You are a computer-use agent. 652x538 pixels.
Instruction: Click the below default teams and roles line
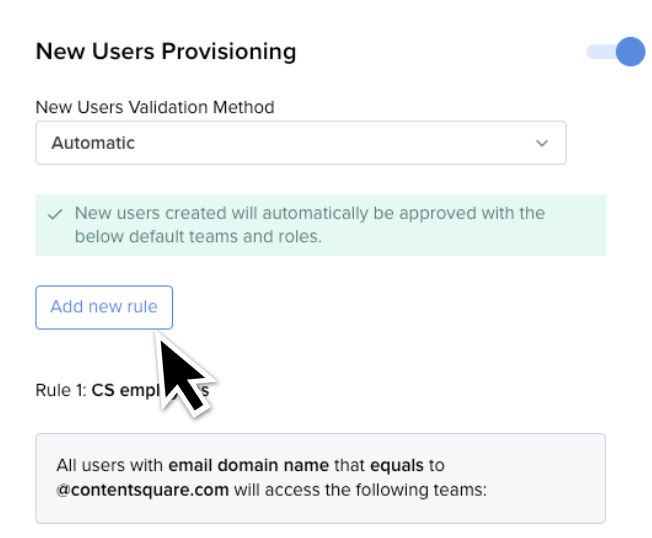coord(198,237)
